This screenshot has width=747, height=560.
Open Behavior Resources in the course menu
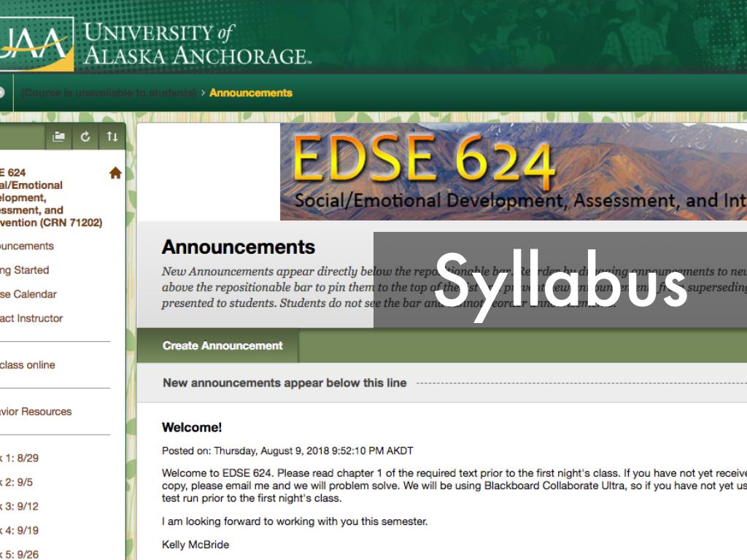[36, 412]
